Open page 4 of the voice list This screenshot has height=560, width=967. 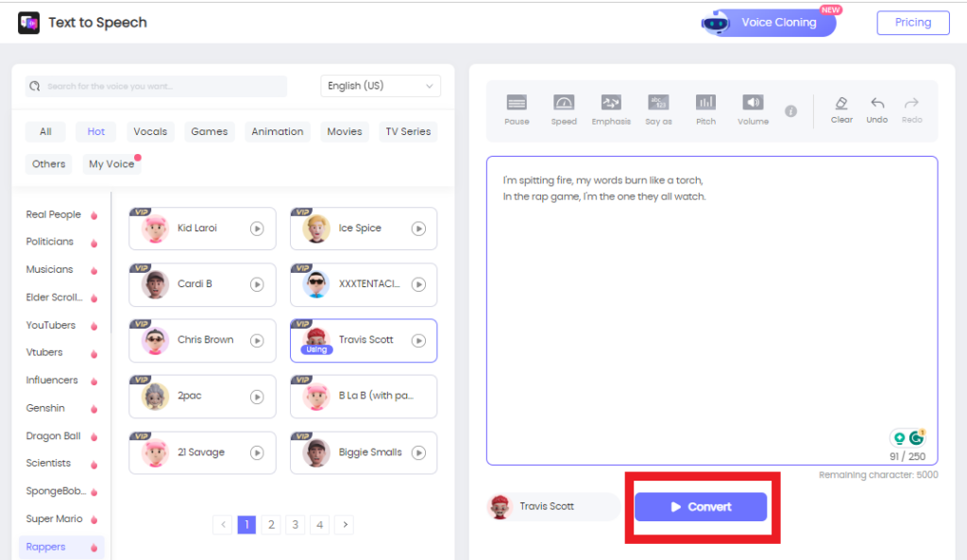319,524
